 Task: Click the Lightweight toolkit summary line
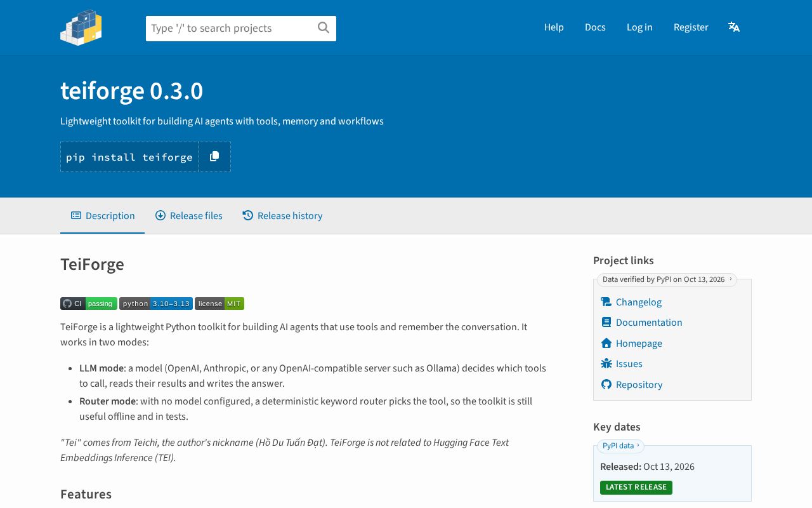(222, 121)
